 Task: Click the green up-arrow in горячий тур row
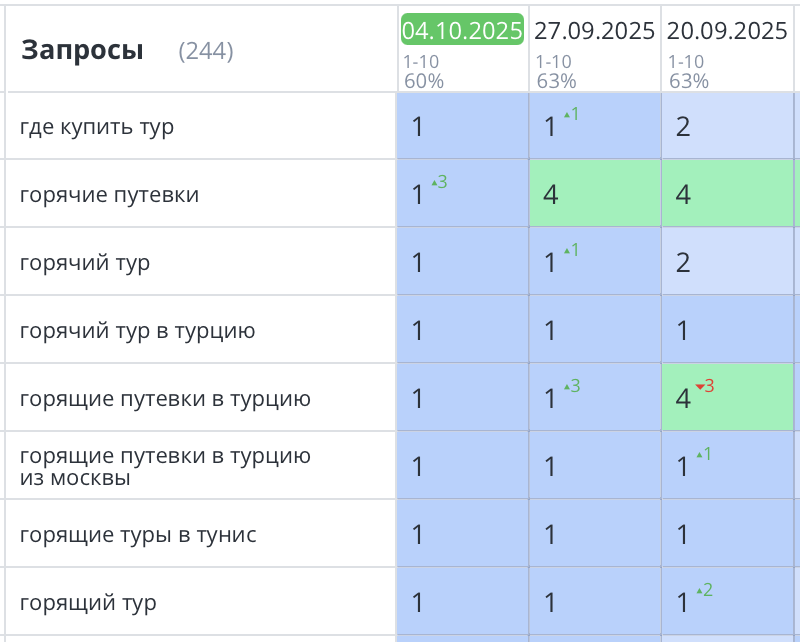pos(566,250)
